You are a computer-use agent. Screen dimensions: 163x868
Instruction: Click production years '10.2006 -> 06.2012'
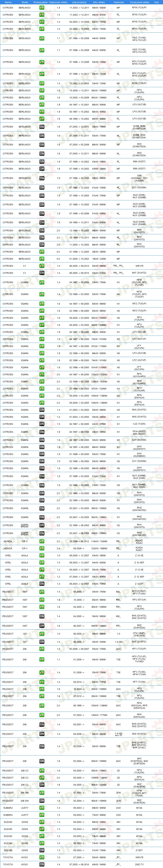79,541
